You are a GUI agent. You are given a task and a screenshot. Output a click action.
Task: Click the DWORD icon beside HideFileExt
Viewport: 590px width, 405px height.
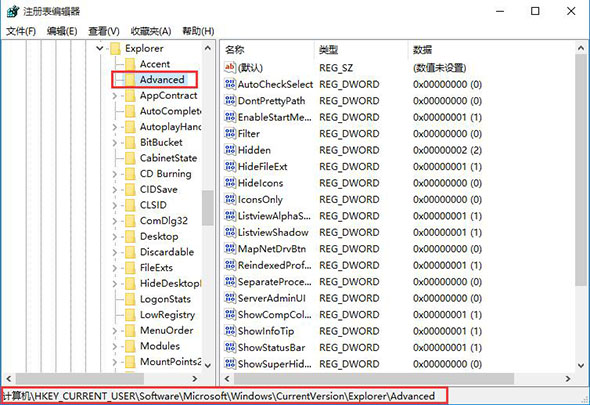(230, 166)
